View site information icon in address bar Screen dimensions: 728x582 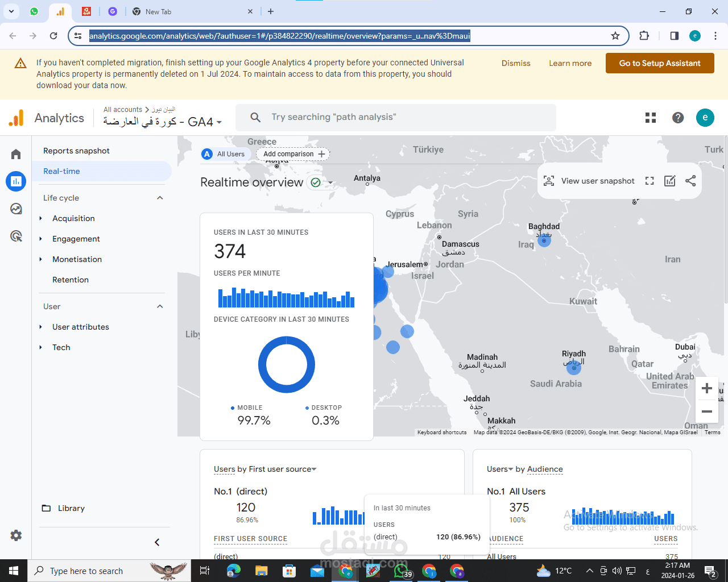coord(78,36)
